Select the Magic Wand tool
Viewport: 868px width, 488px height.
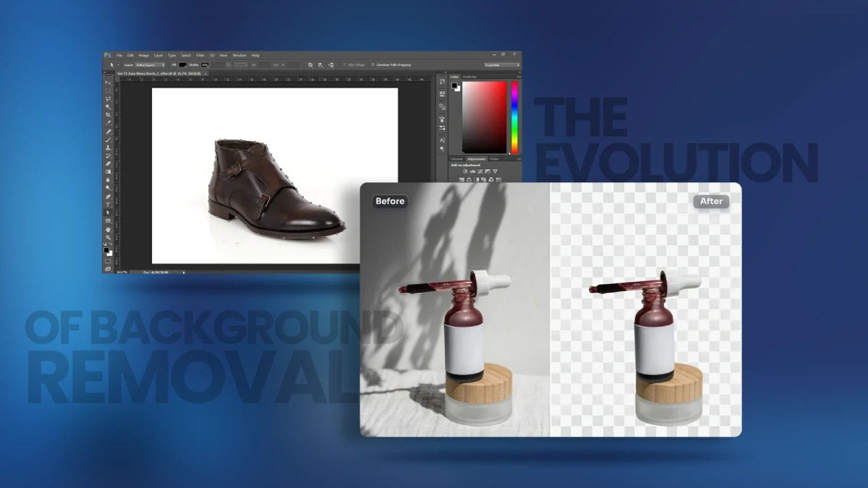coord(109,107)
